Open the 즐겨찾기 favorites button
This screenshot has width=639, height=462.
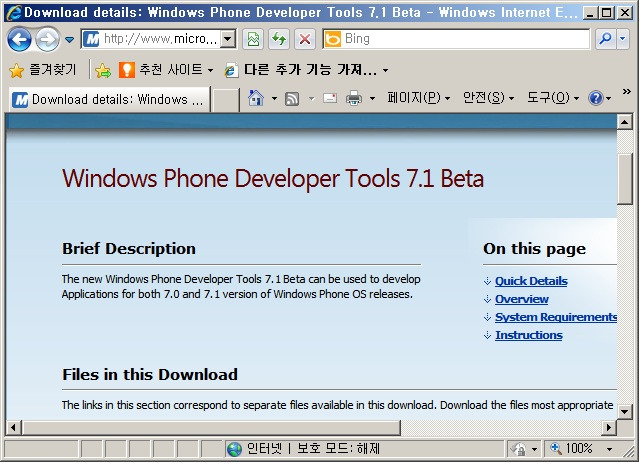coord(43,70)
